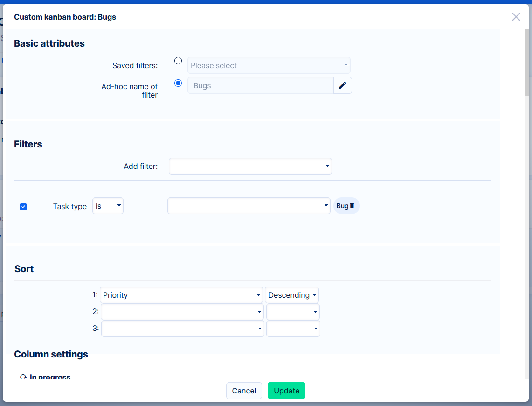Click the pencil edit icon beside Bugs
532x406 pixels.
[343, 85]
